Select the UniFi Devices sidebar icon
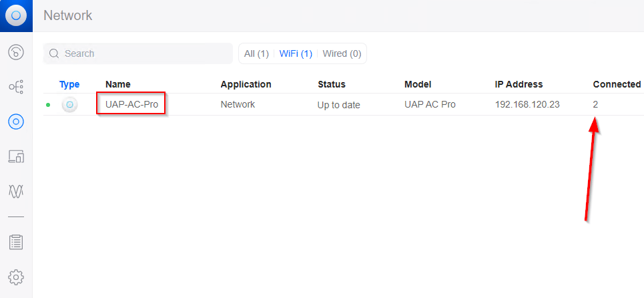 pos(16,122)
